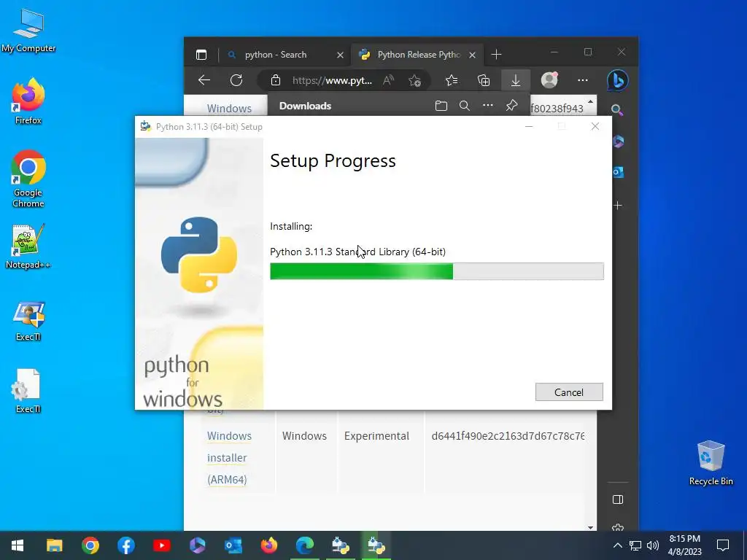This screenshot has height=560, width=747.
Task: Toggle the Edge sidebar panel icon
Action: pos(618,499)
